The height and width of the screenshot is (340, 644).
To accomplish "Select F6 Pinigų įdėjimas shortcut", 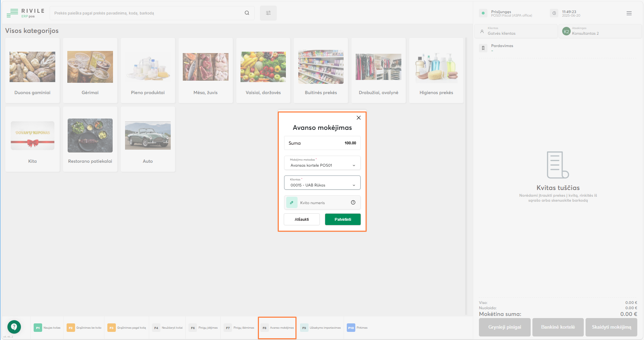I will [x=203, y=328].
